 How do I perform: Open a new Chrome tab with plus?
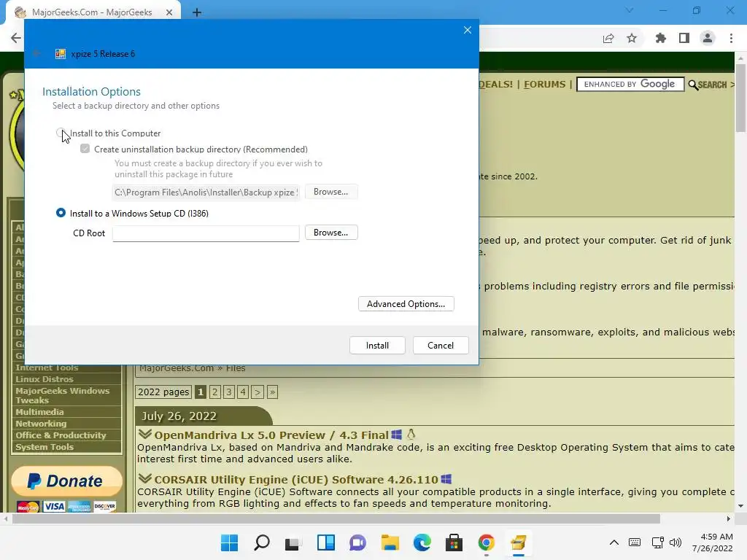(197, 12)
